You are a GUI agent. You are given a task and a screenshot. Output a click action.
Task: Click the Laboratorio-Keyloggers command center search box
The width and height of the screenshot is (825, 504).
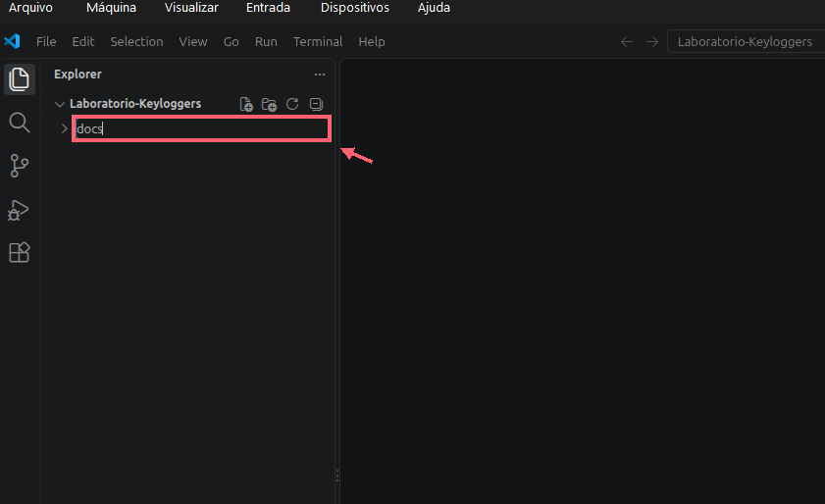pos(747,41)
